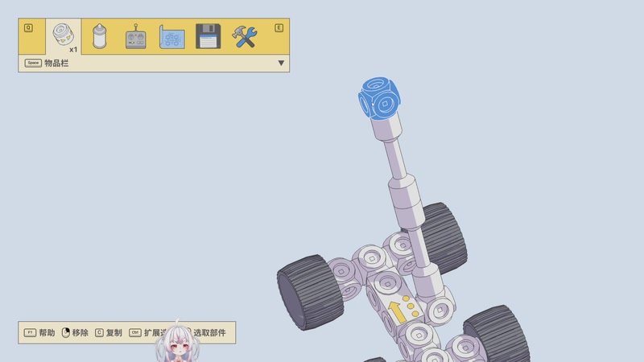Screen dimensions: 644x362
Task: Click the E next-tab key icon
Action: coord(279,28)
